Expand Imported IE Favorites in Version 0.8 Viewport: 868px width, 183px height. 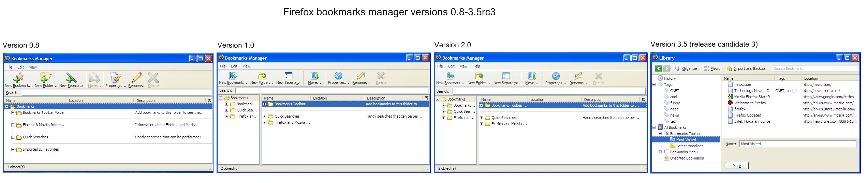(13, 149)
